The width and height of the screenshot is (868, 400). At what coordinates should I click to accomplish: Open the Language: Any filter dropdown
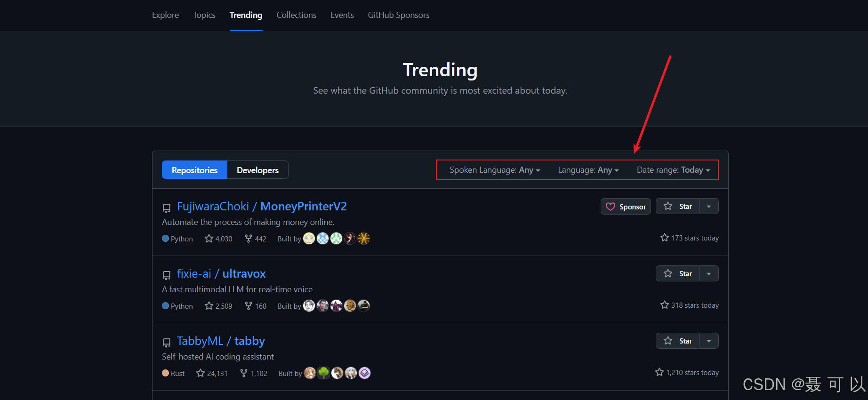(x=588, y=170)
